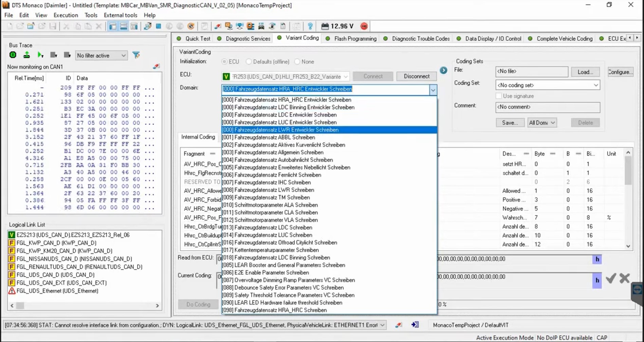The image size is (644, 342).
Task: Open the ECU selection combo box
Action: point(285,76)
